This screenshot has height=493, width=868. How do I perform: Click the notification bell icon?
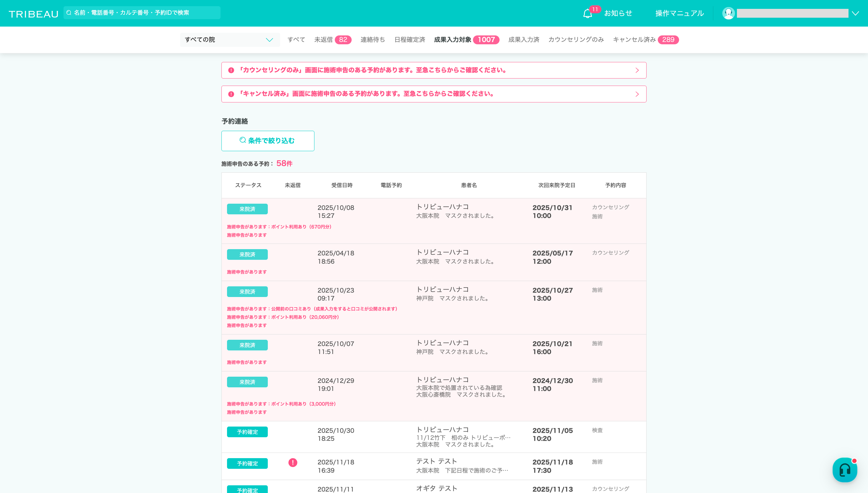coord(587,14)
